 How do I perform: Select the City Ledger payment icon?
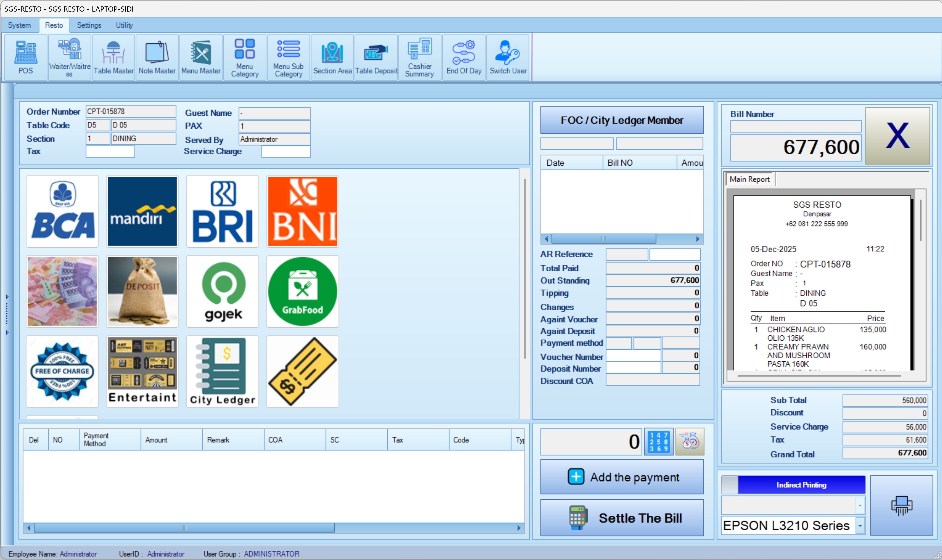(x=222, y=372)
